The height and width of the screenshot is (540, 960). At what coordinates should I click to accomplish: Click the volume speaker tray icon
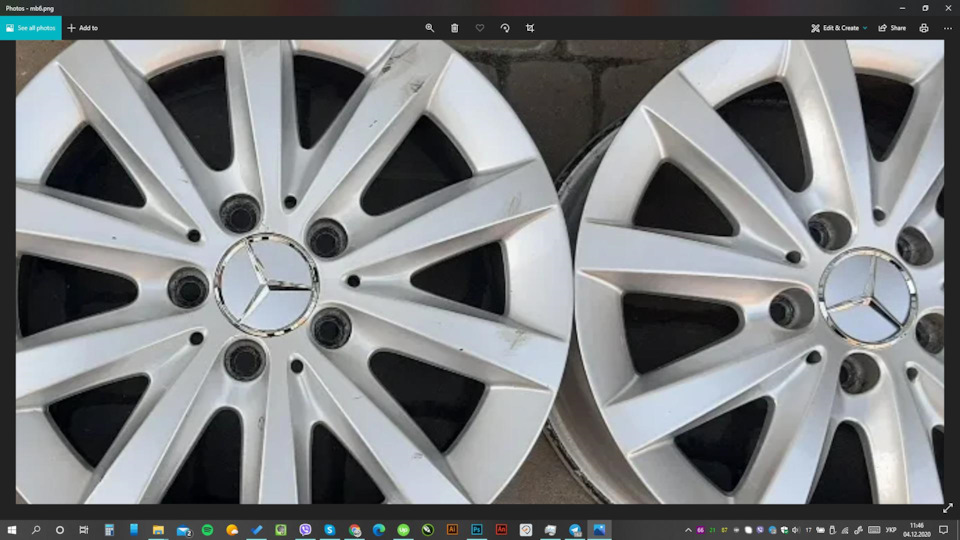click(x=795, y=530)
